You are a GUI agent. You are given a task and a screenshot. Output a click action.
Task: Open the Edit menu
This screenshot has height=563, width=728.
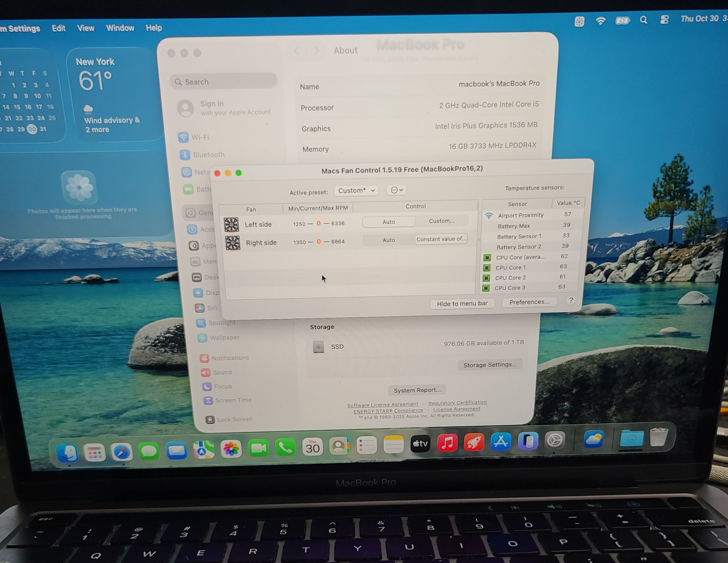[59, 28]
